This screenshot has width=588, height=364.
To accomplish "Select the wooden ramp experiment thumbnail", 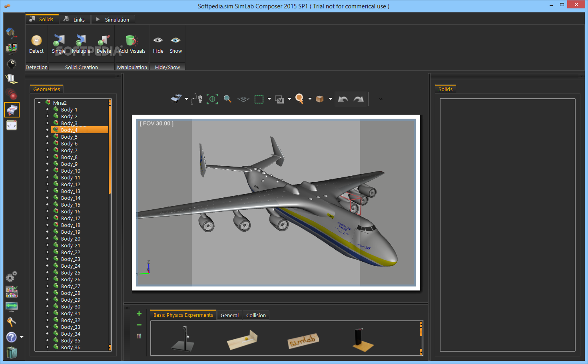I will tap(242, 340).
